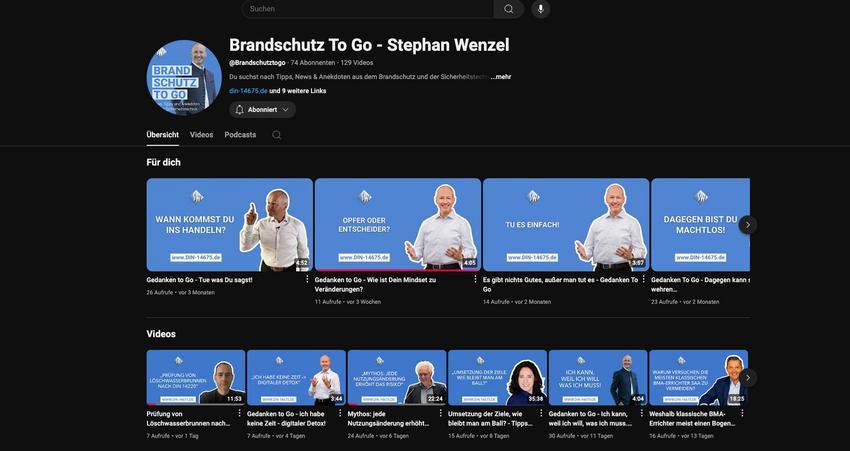Play Mythos Nutzungsänderung thumbnail with 22:24 duration
Viewport: 850px width, 451px height.
(x=397, y=377)
